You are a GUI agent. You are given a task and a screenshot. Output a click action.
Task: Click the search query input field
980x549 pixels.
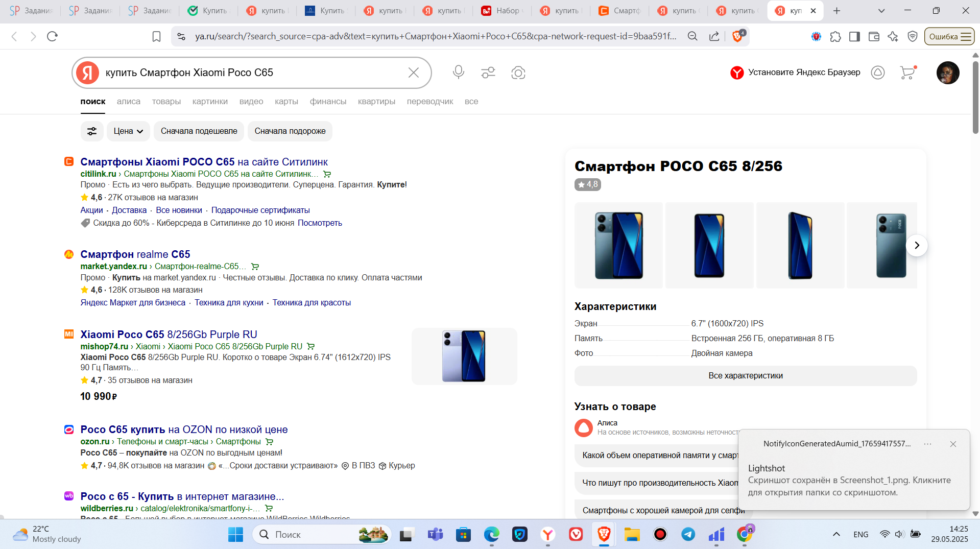(253, 73)
